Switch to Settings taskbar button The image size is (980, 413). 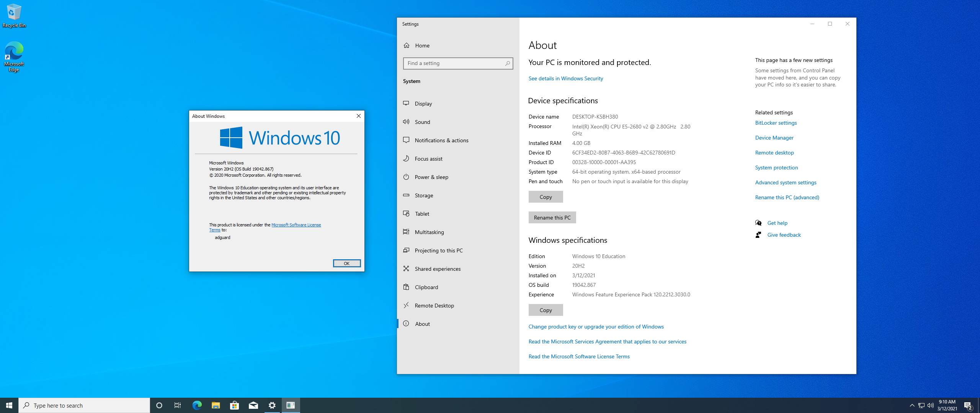pyautogui.click(x=272, y=405)
